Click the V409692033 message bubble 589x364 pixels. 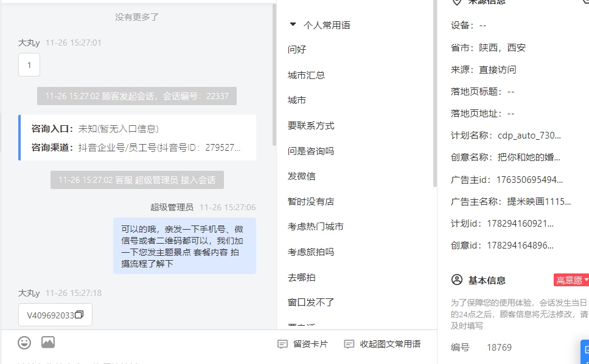(x=55, y=315)
